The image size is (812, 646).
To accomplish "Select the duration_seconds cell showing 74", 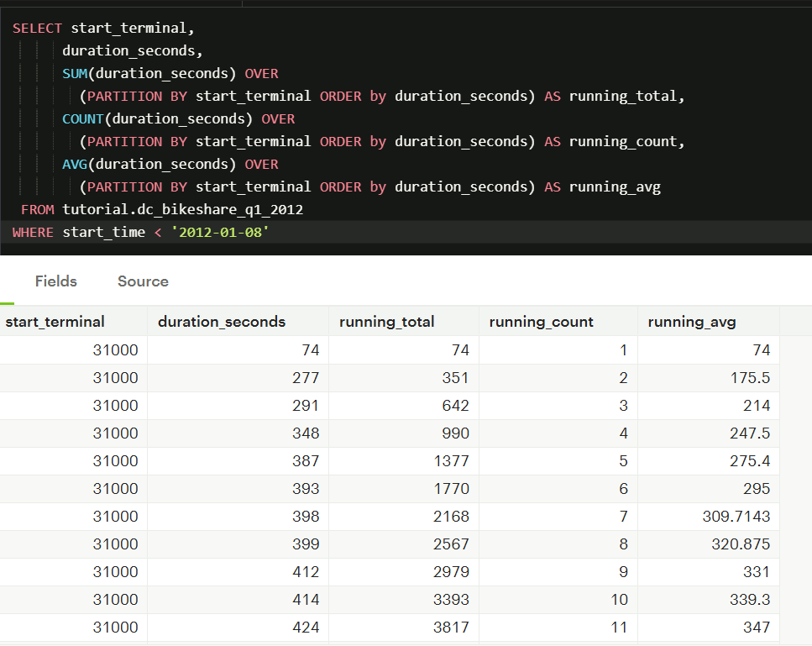I will click(238, 349).
